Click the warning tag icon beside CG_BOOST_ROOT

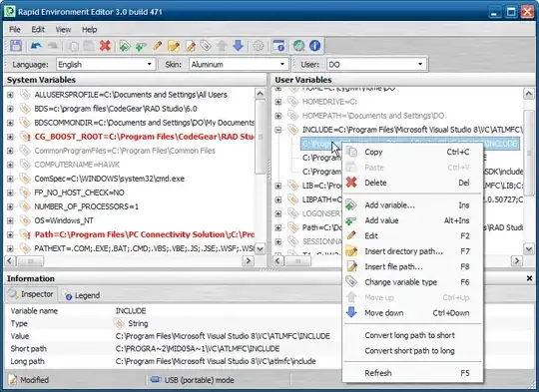pos(25,137)
